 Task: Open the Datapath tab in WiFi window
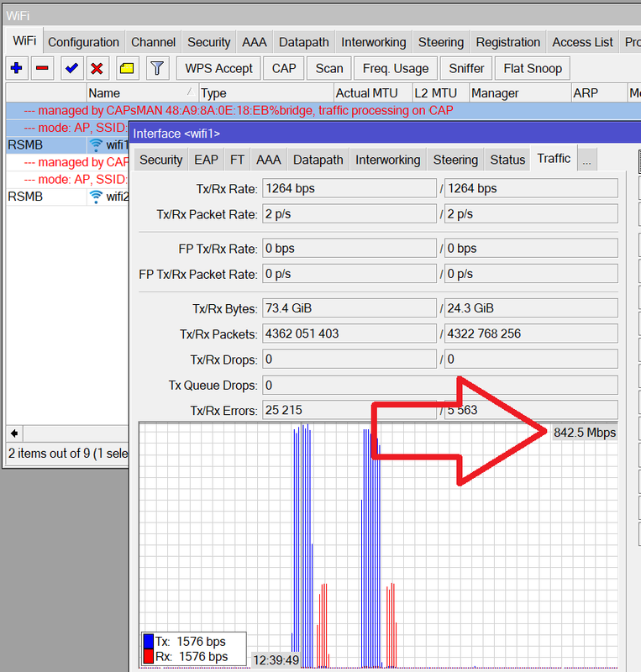[304, 42]
